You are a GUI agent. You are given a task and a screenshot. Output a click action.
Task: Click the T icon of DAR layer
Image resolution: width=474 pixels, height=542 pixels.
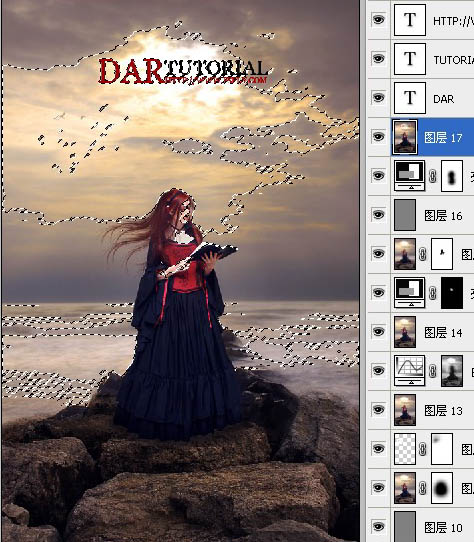coord(410,98)
